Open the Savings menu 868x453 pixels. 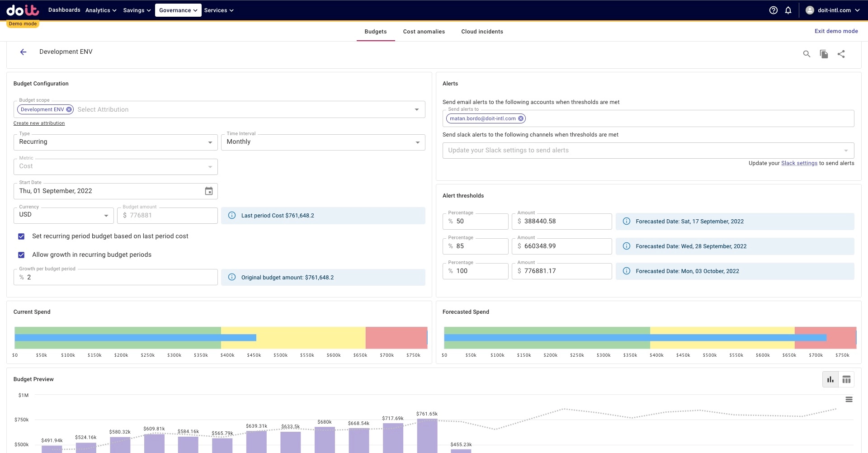coord(137,10)
